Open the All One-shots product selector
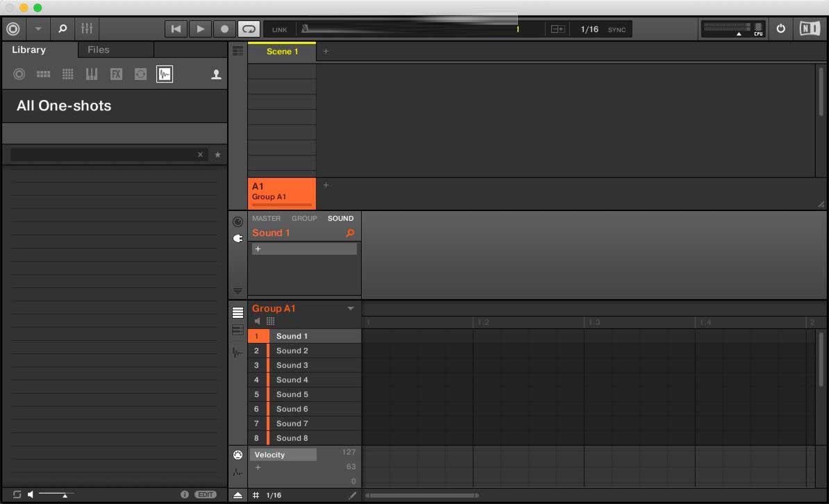Screen dimensions: 829x504 [115, 106]
